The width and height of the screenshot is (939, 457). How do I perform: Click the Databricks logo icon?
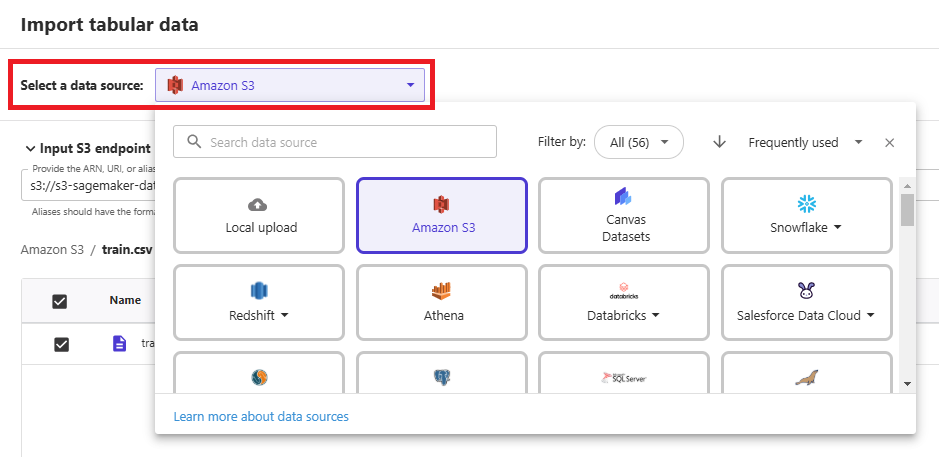click(x=623, y=290)
